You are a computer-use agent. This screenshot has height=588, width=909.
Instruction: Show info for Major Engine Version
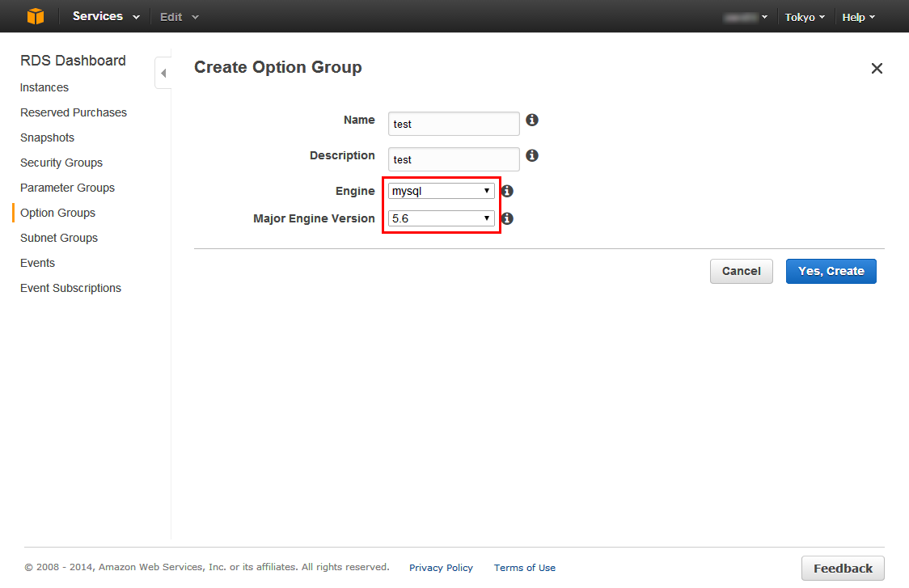point(507,218)
